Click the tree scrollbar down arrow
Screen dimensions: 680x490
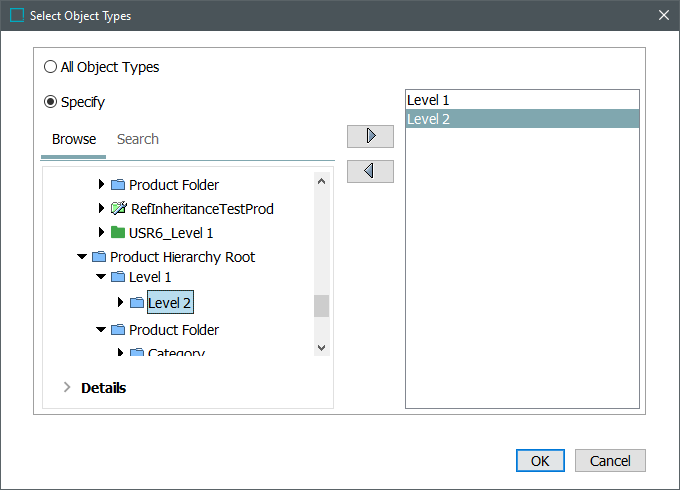tap(321, 346)
